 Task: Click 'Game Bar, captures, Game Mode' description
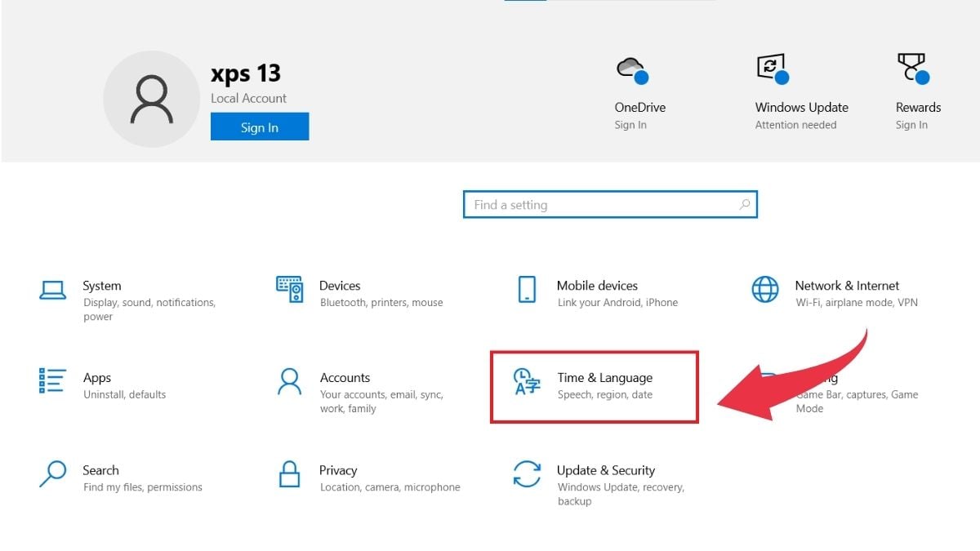tap(857, 402)
